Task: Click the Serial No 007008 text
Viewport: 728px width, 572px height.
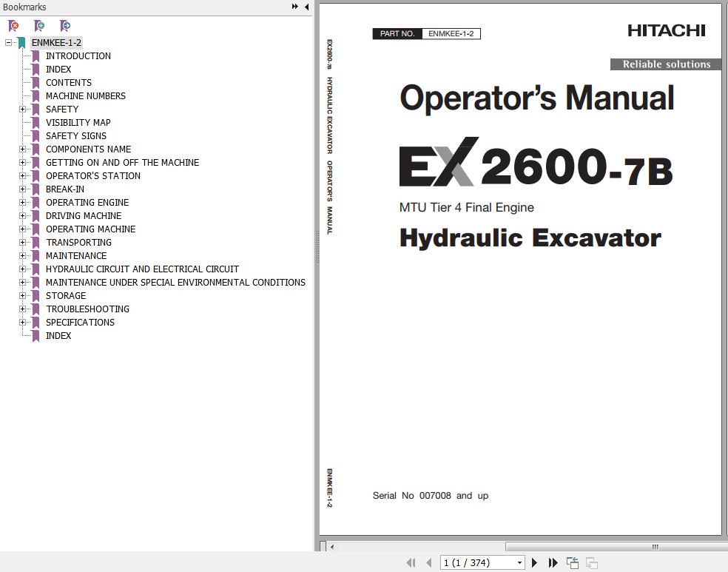Action: coord(430,495)
